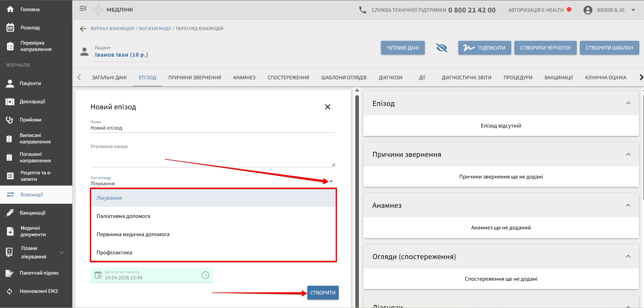This screenshot has width=644, height=308.
Task: Go back using the left arrow icon
Action: pos(83,29)
